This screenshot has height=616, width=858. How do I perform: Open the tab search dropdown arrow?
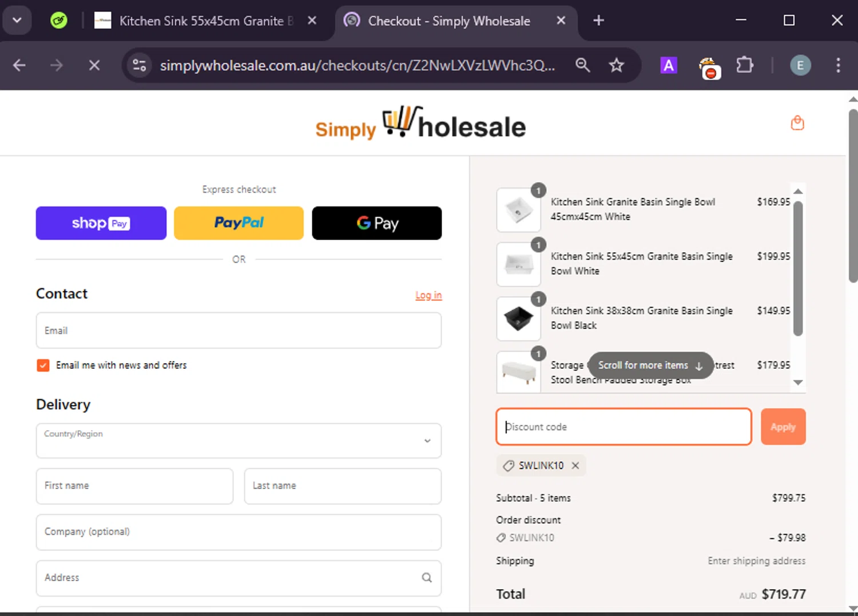(x=17, y=21)
